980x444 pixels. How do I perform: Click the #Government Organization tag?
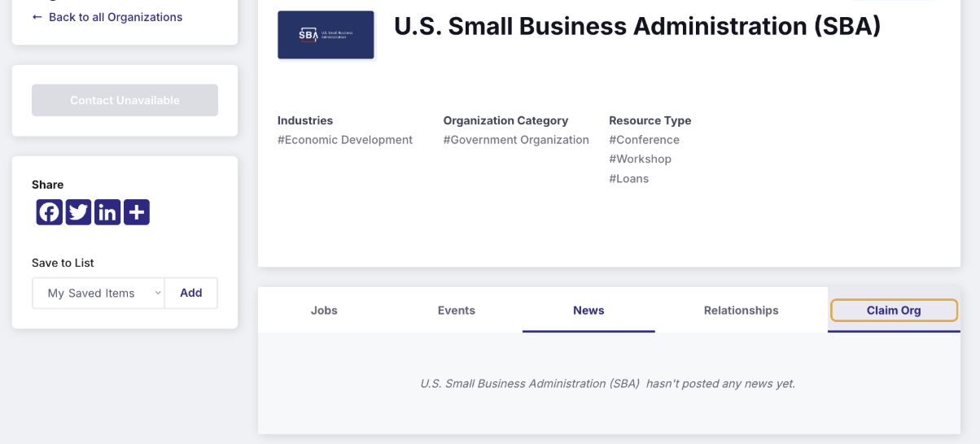coord(516,140)
